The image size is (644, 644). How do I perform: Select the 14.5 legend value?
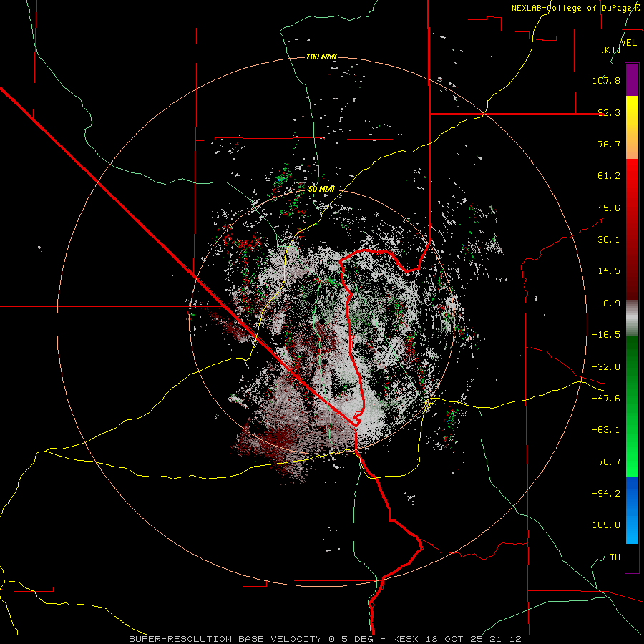tap(609, 271)
